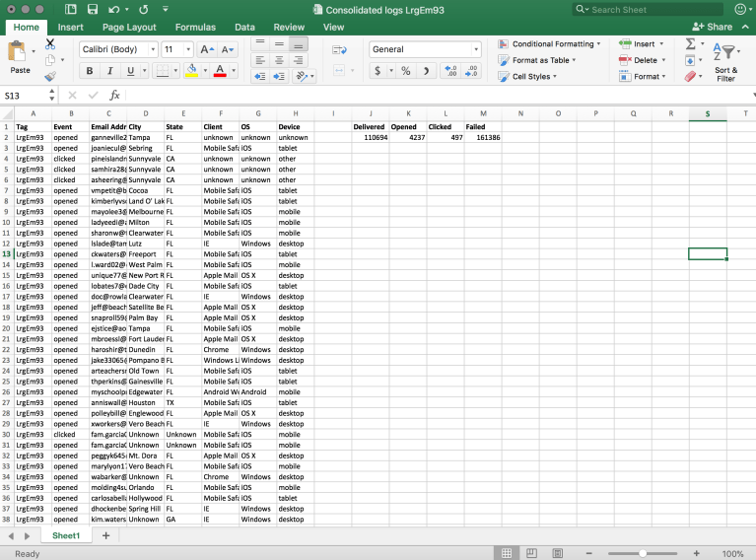Viewport: 756px width, 560px height.
Task: Toggle bold formatting
Action: click(89, 71)
